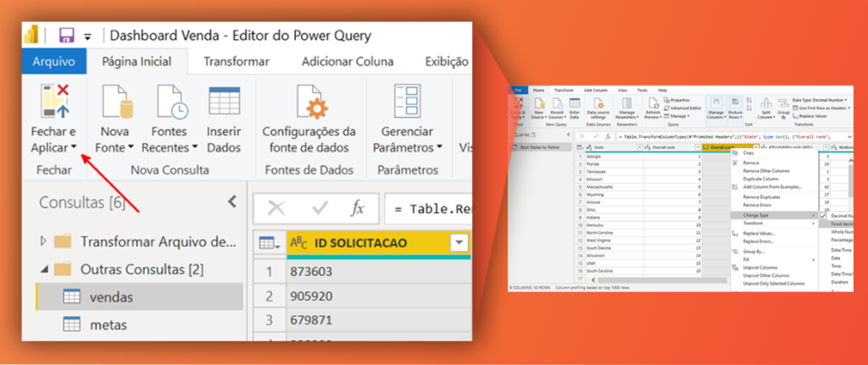Click the Fontes Recentes icon
The height and width of the screenshot is (365, 868).
click(171, 102)
